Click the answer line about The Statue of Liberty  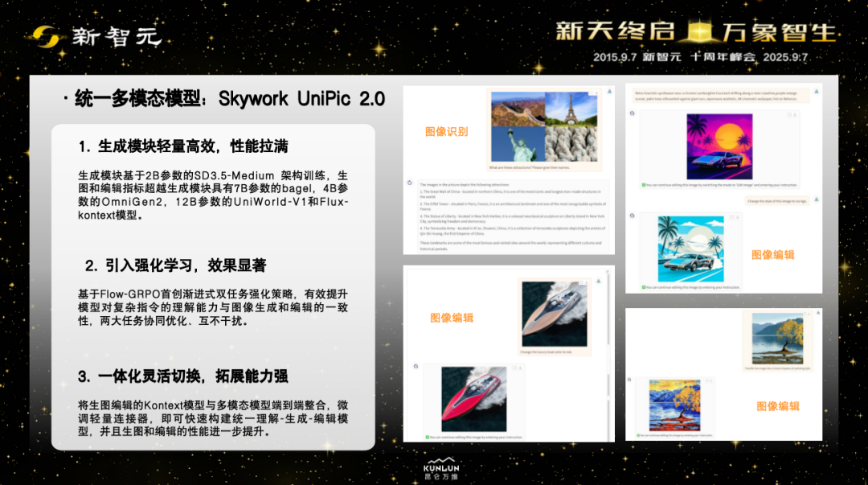[513, 219]
